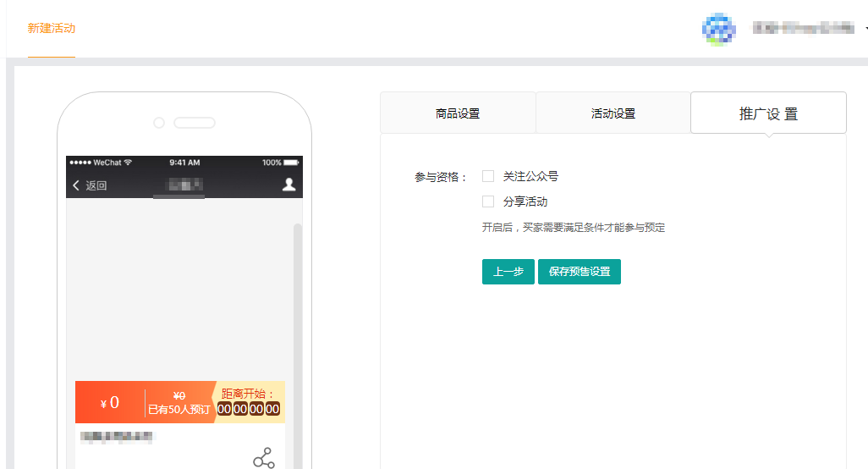Click the orange ¥0 price banner
This screenshot has width=868, height=469.
point(110,403)
